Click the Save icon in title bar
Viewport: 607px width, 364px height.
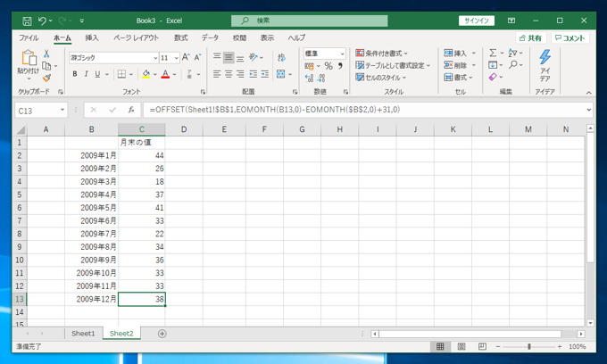click(x=27, y=21)
